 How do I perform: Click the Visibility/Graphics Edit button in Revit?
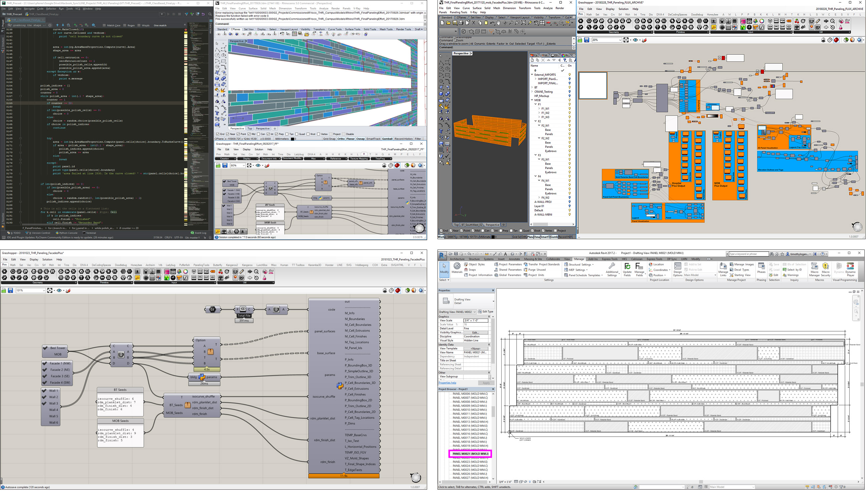pos(476,333)
